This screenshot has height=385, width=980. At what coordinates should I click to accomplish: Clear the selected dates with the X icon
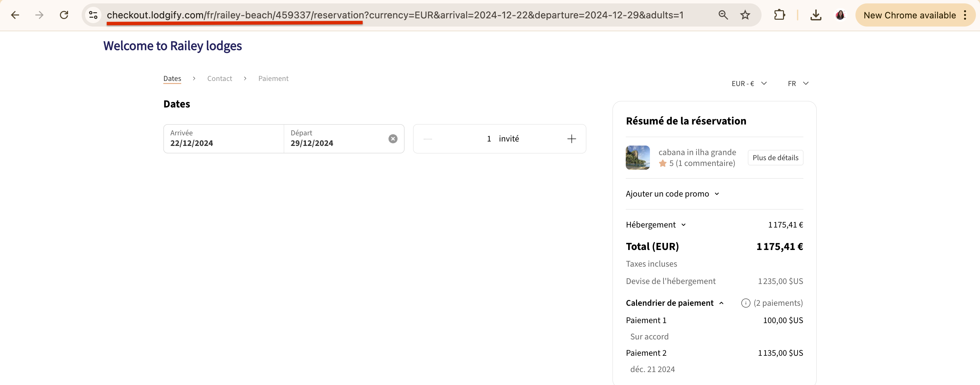tap(393, 138)
